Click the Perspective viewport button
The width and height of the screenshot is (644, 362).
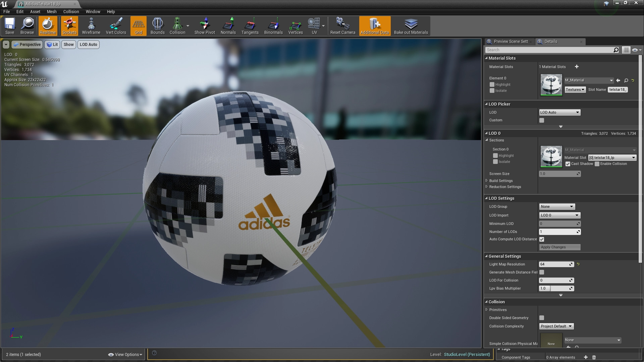(x=27, y=45)
